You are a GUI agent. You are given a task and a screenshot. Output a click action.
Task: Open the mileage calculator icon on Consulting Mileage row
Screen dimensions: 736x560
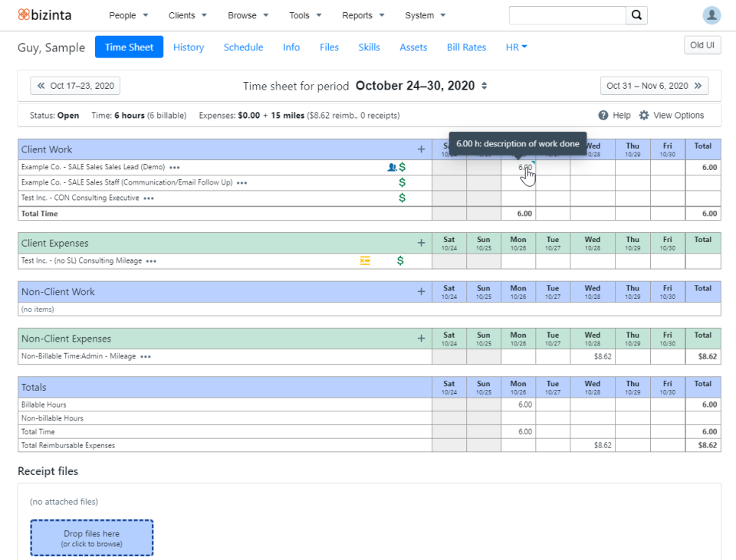coord(365,260)
